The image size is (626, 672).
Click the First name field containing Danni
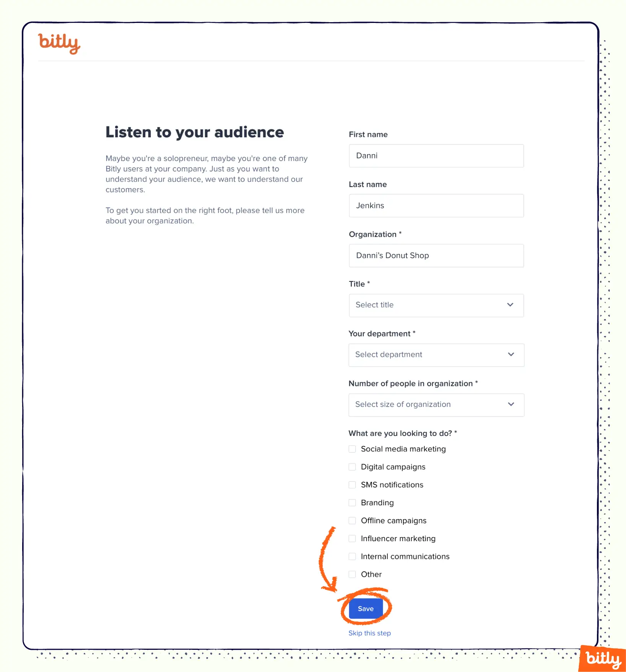[x=436, y=156]
